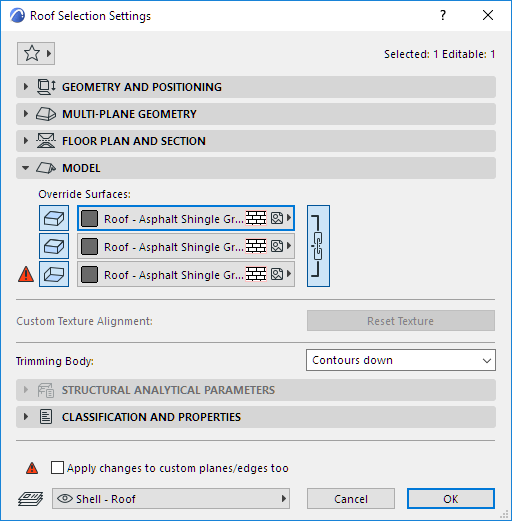
Task: Click the red warning triangle beside bottom surface
Action: click(x=26, y=274)
